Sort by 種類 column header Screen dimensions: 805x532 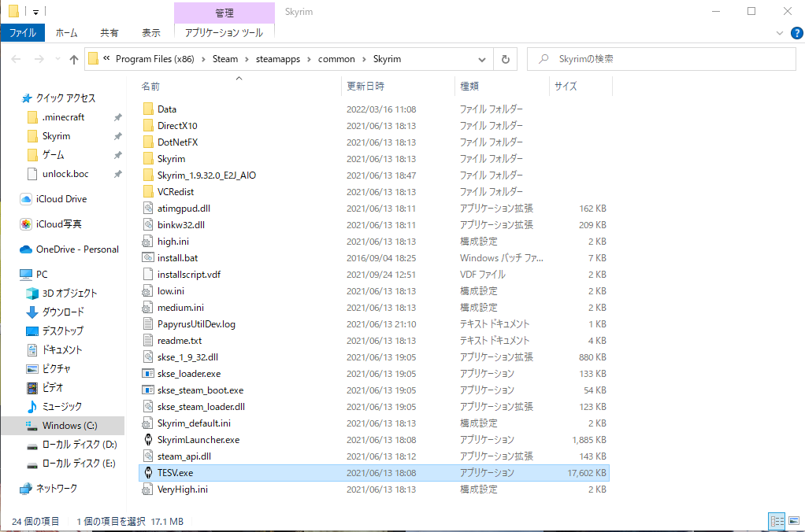pyautogui.click(x=502, y=87)
